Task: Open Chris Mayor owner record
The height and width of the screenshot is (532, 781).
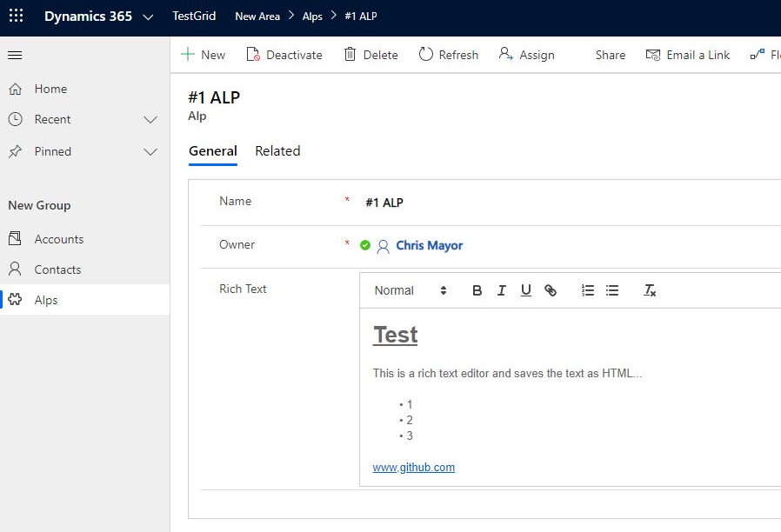Action: click(x=430, y=246)
